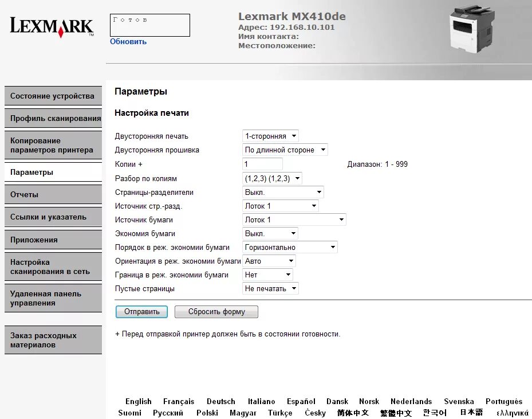Switch language to Magyar
This screenshot has height=419, width=532.
coord(243,413)
